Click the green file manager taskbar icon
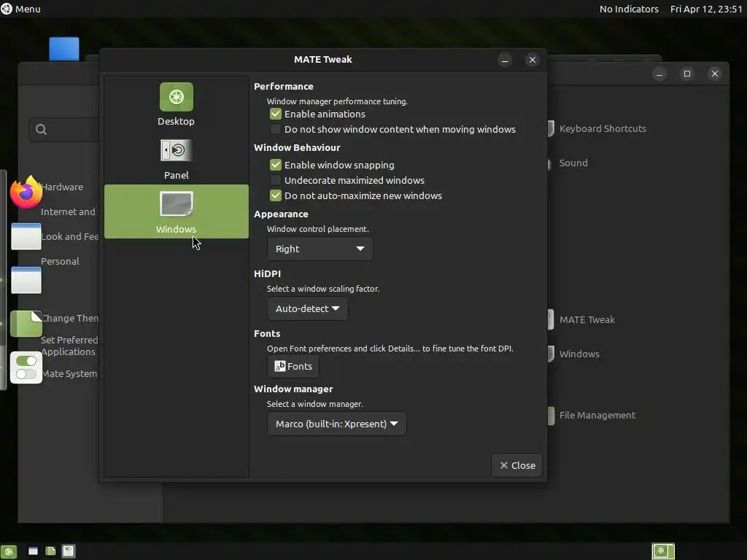Screen dimensions: 747x560 click(x=50, y=551)
